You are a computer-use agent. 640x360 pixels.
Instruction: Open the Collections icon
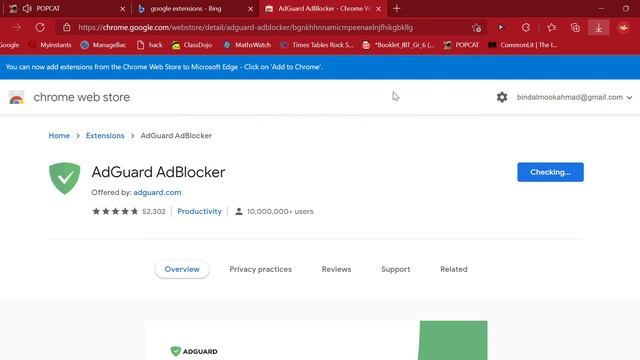pos(575,27)
